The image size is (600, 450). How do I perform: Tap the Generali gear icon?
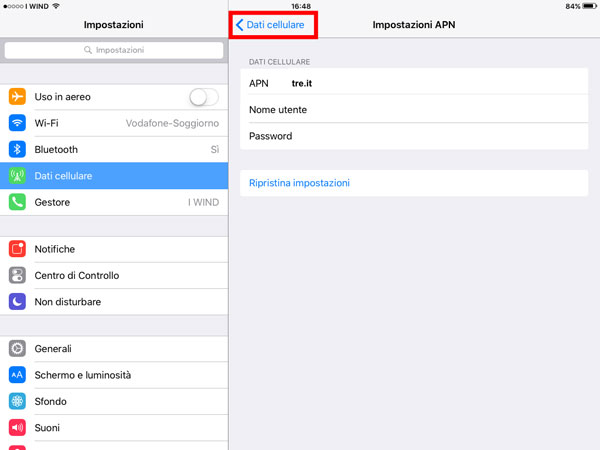pyautogui.click(x=17, y=349)
